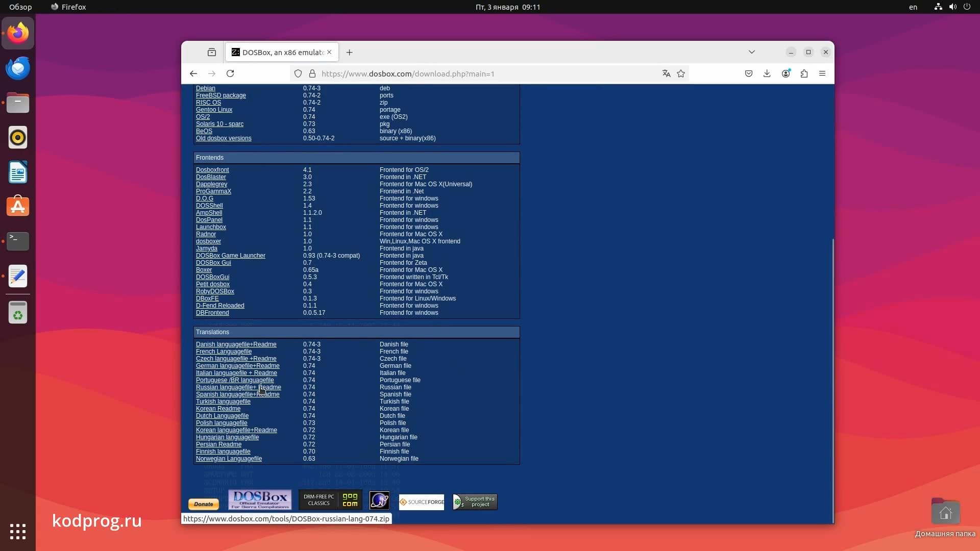Open Rhythmbox music player from dock
This screenshot has width=980, height=551.
tap(18, 137)
